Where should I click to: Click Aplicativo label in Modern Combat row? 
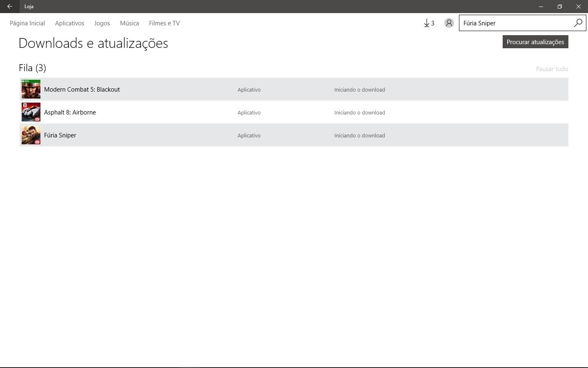(249, 90)
